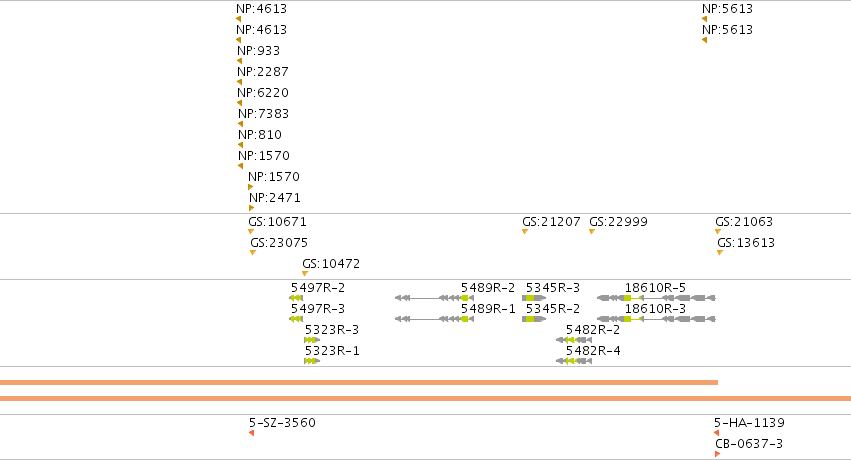The height and width of the screenshot is (460, 851).
Task: Click the 5489R-1 transcript arrow glyph
Action: (x=435, y=319)
